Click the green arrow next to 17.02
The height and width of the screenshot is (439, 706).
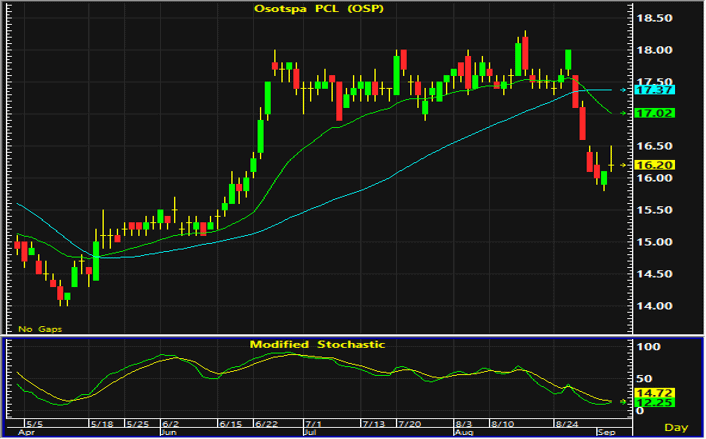click(x=623, y=113)
